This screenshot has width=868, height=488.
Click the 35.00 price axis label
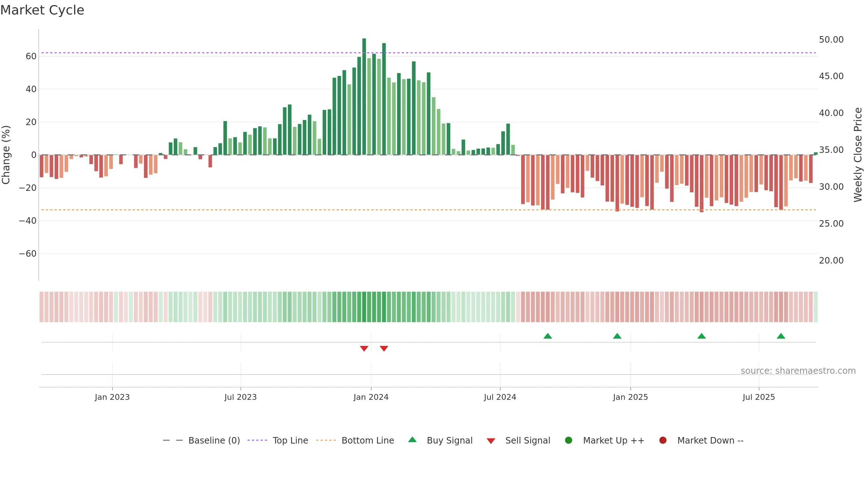[x=831, y=150]
